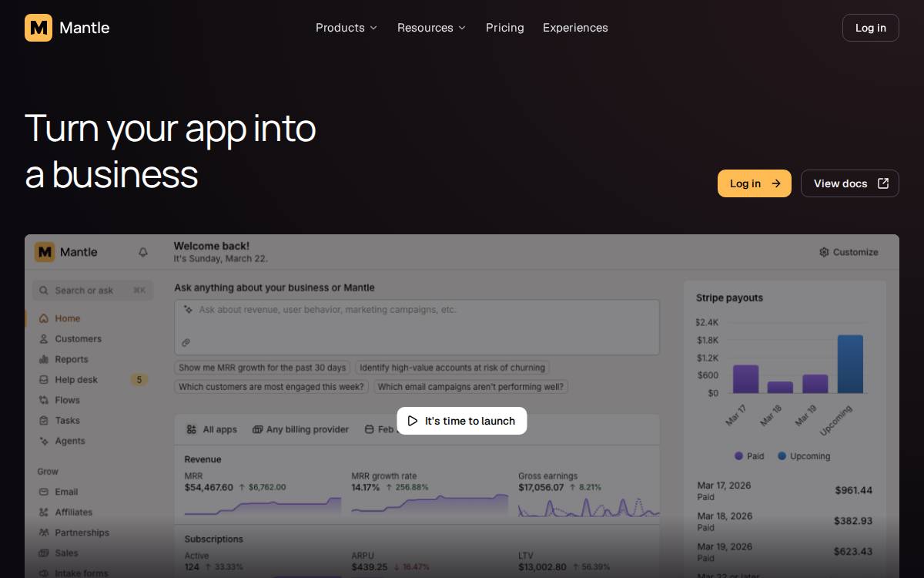The image size is (924, 578).
Task: Click the yellow Log in button
Action: (755, 183)
